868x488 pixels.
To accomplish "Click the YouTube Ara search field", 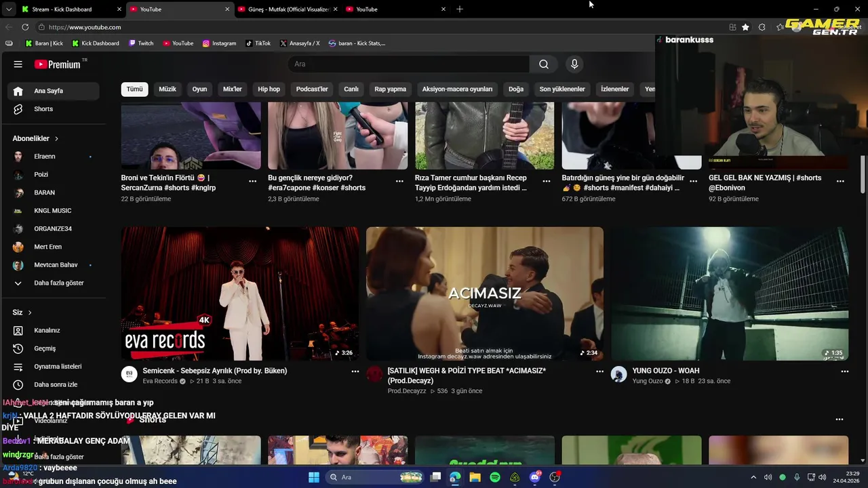I will pyautogui.click(x=408, y=64).
